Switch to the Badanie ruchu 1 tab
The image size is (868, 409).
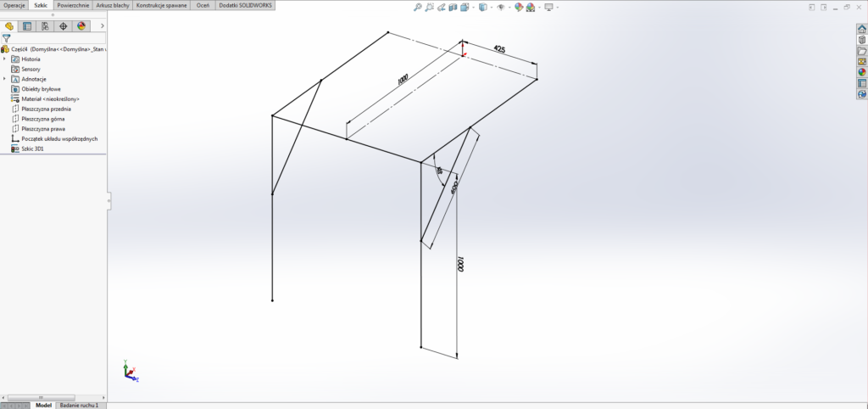[79, 405]
